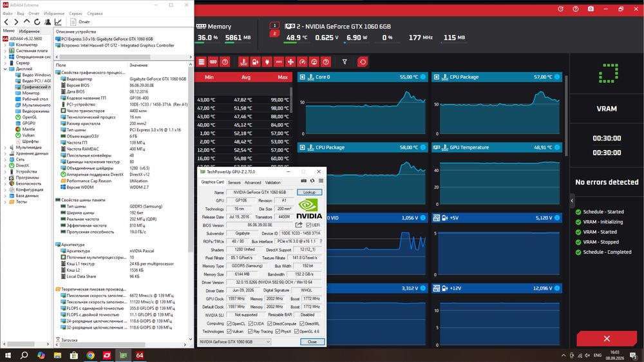Viewport: 644px width, 362px height.
Task: Open the GPU-Z hamburger menu icon
Action: coord(321,181)
